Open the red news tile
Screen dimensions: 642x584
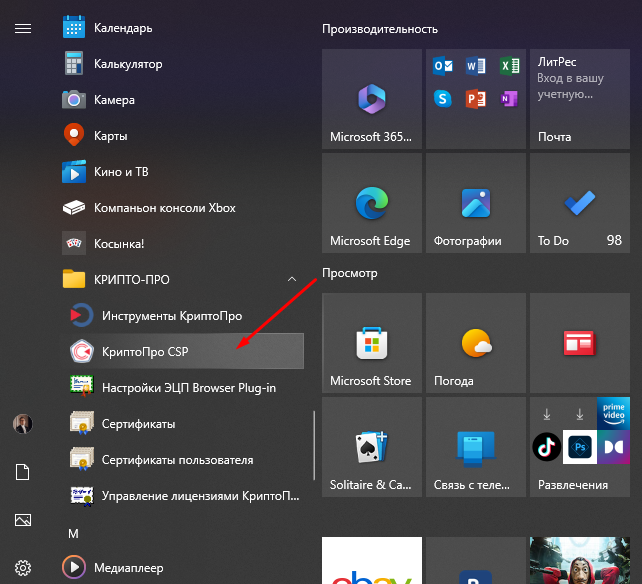(x=580, y=343)
